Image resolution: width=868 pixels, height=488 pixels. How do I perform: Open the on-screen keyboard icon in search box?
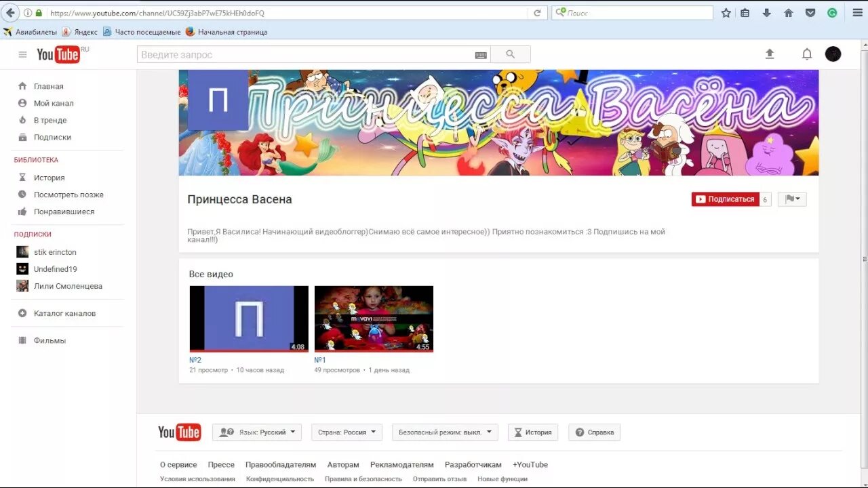(481, 55)
